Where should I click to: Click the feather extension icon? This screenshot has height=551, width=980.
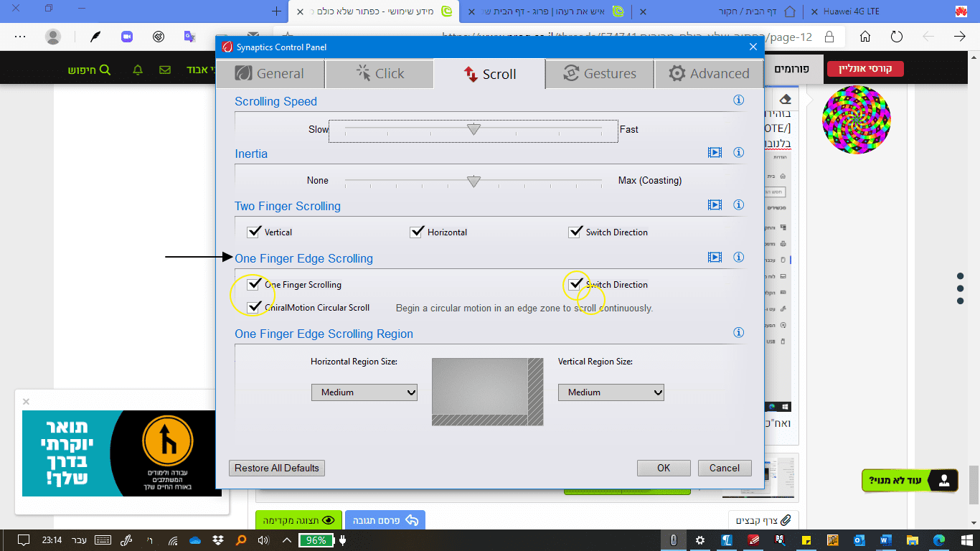(94, 37)
